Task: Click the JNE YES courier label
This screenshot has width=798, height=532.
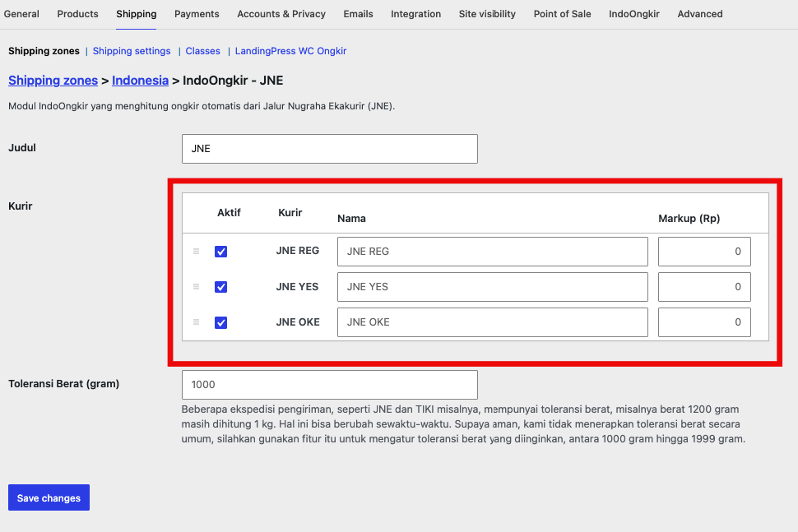Action: 297,287
